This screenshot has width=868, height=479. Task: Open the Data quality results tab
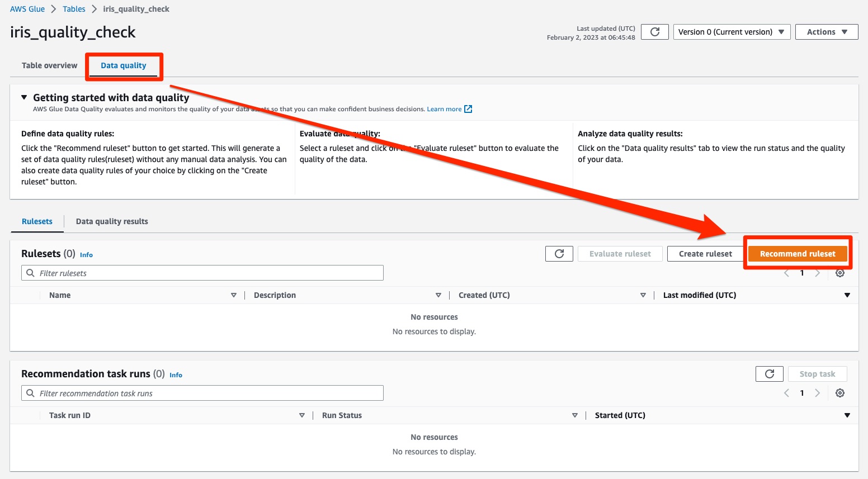111,221
